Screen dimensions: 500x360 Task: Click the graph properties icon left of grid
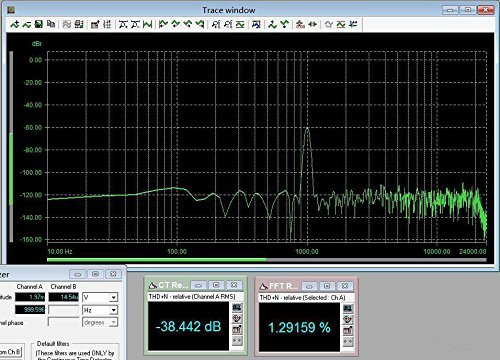(x=95, y=24)
